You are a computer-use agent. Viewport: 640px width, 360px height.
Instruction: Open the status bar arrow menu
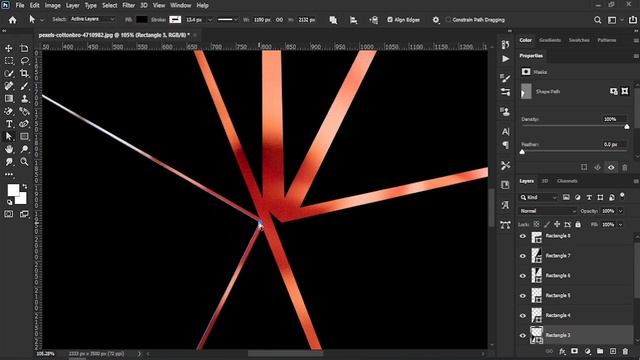tap(139, 354)
